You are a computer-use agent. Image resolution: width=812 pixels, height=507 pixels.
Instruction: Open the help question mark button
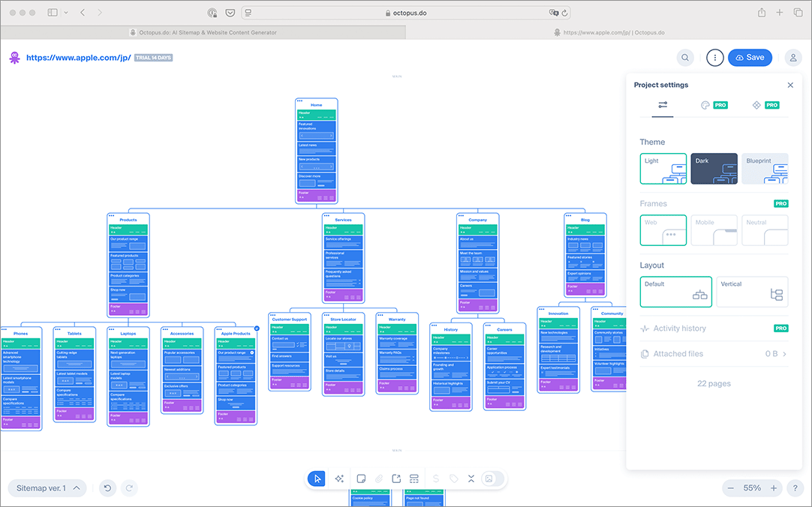point(795,487)
